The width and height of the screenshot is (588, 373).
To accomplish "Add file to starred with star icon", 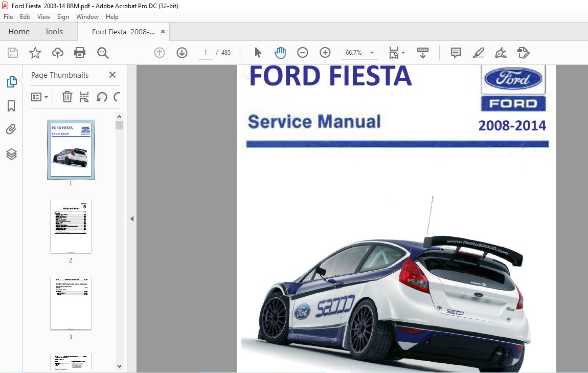I will pyautogui.click(x=35, y=53).
